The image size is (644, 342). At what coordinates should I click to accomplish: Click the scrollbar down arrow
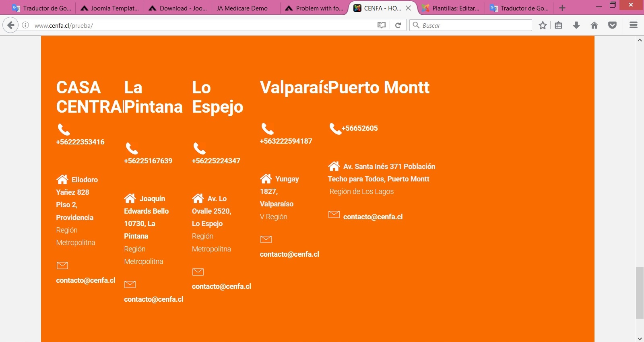click(640, 338)
